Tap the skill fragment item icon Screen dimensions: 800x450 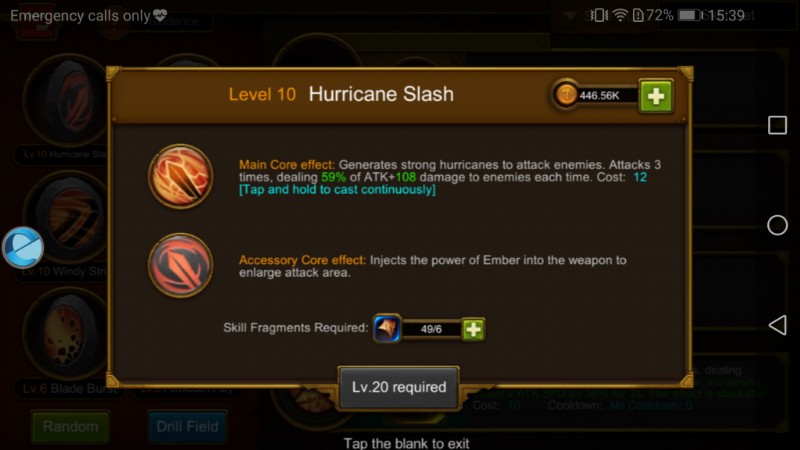pos(387,329)
